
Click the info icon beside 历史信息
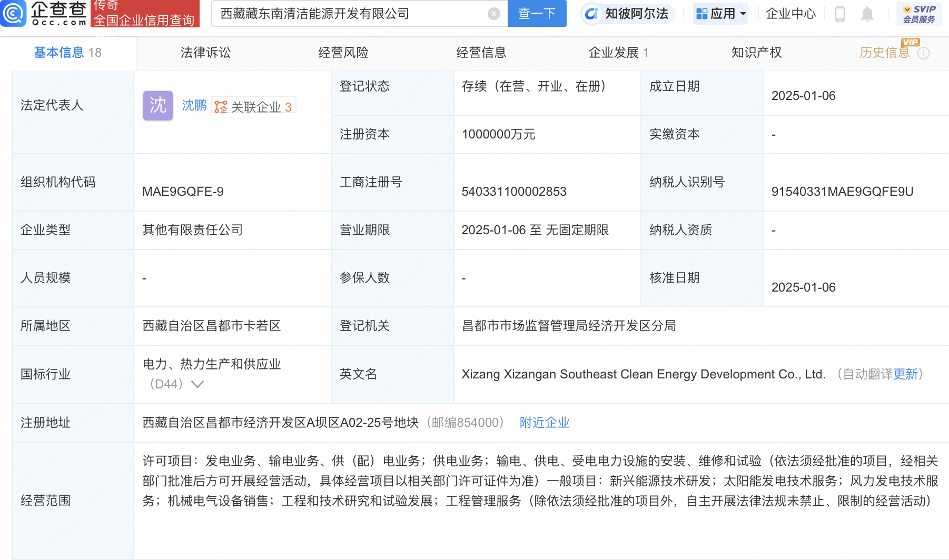924,53
